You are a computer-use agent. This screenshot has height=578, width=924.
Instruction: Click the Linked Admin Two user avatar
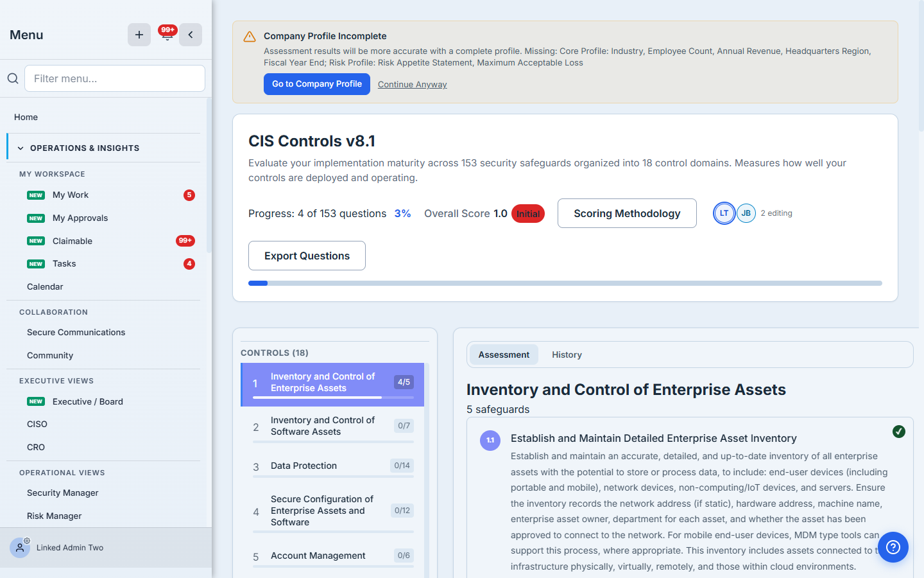pos(20,548)
